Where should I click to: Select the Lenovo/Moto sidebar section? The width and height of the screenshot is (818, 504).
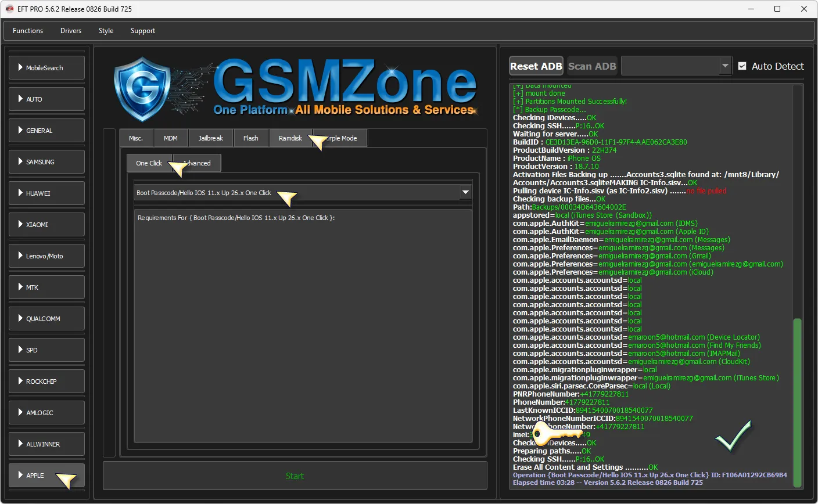(x=46, y=256)
